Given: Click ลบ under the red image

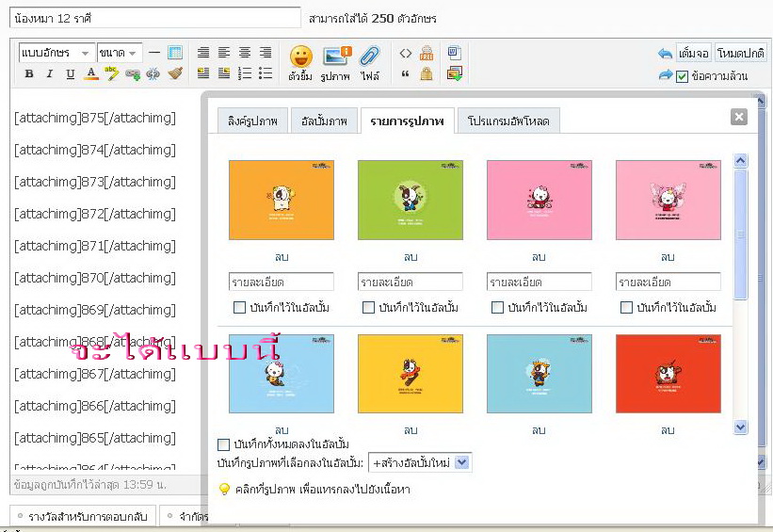Looking at the screenshot, I should point(668,430).
